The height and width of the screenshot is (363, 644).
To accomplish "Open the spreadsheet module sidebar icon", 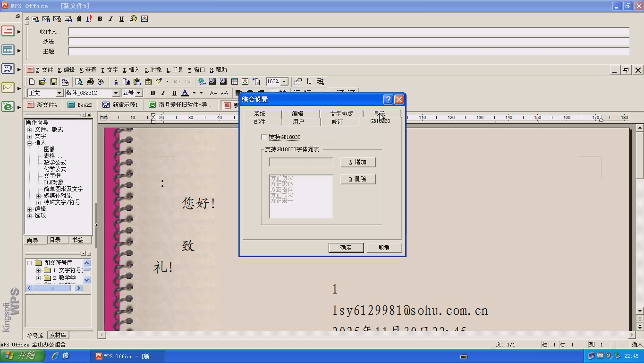I will pos(8,50).
